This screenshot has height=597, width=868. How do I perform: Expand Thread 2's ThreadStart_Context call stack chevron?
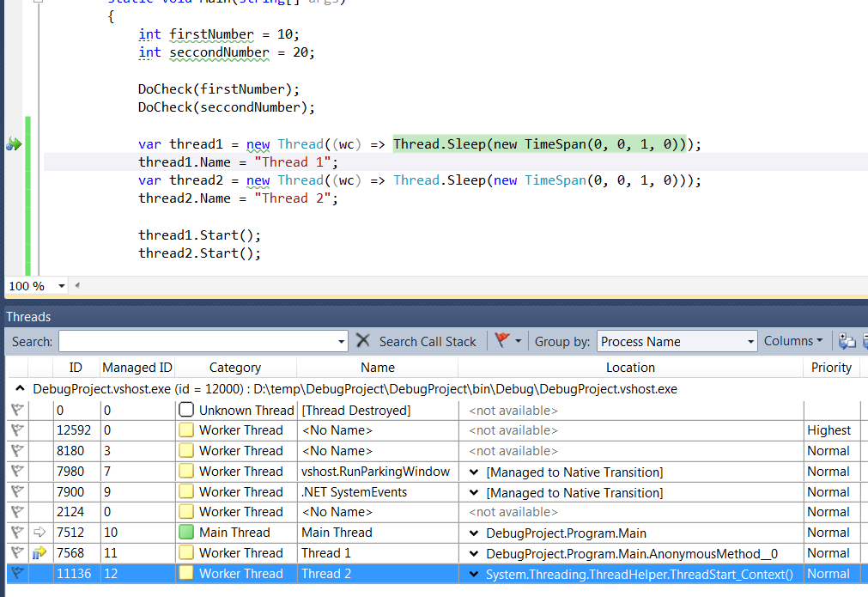475,573
